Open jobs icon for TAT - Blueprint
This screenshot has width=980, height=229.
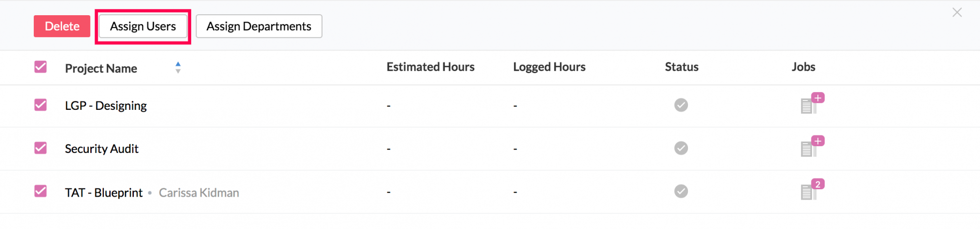(812, 190)
